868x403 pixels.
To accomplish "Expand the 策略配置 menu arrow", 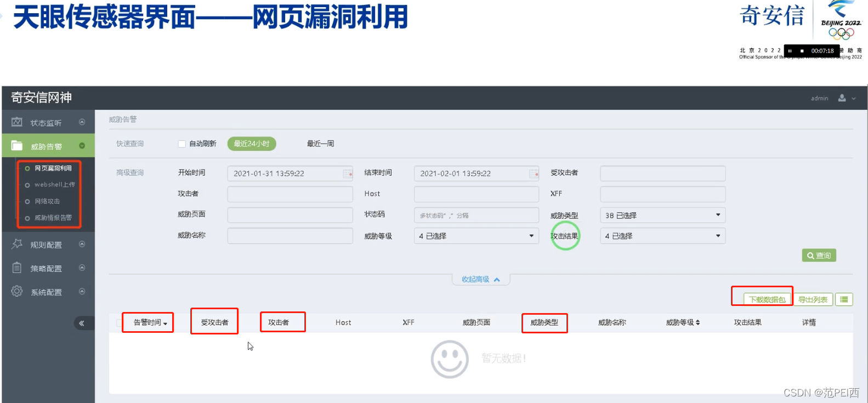I will click(82, 268).
